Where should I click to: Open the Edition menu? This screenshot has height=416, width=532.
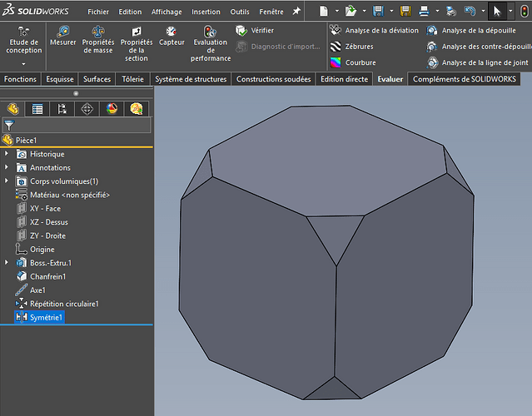[x=130, y=12]
